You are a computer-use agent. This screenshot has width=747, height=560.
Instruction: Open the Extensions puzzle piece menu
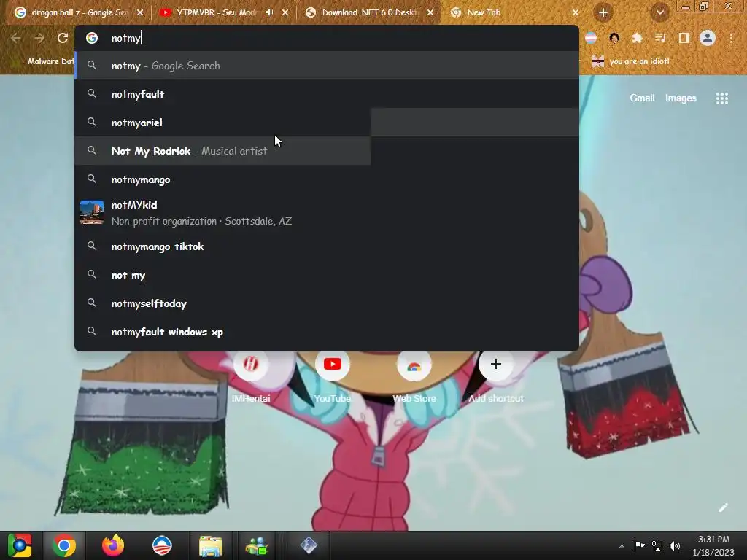click(637, 38)
